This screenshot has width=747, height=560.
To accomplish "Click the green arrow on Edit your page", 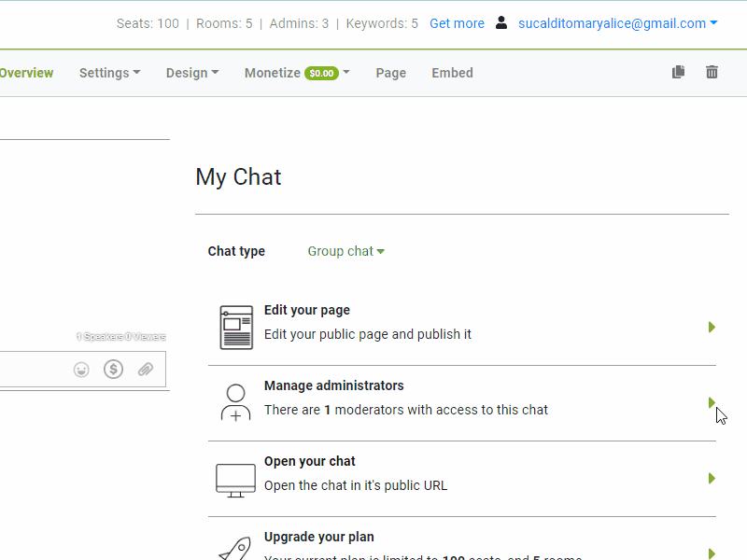I will pyautogui.click(x=712, y=328).
